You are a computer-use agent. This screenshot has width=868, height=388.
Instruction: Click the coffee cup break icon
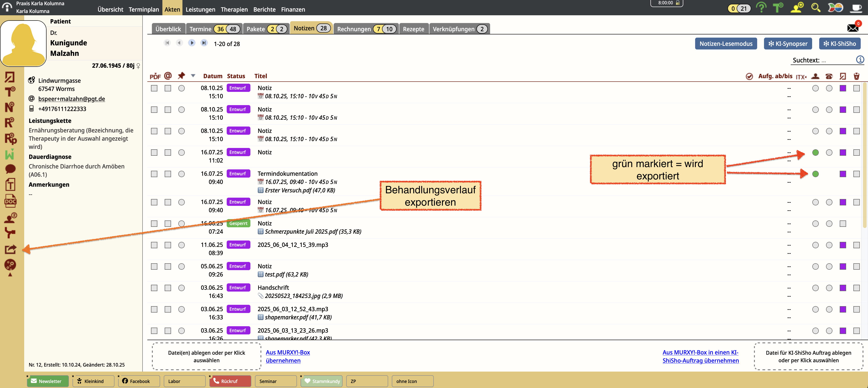pos(856,8)
